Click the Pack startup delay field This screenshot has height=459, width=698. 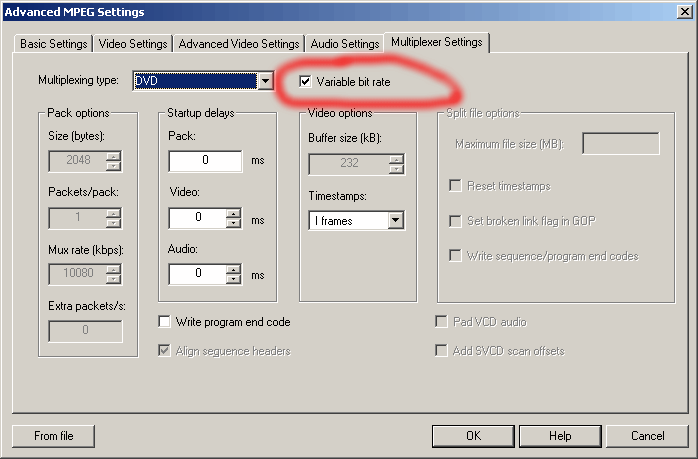(205, 161)
